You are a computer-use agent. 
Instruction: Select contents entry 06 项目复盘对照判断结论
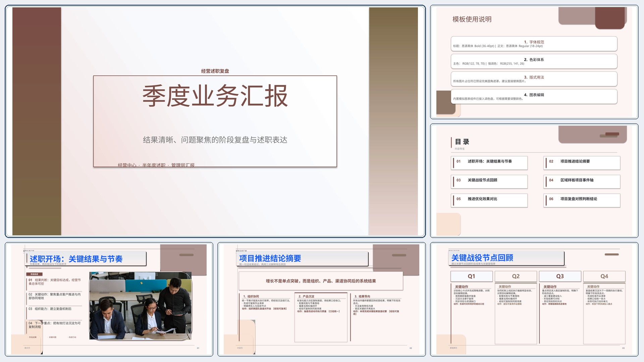[x=582, y=200]
